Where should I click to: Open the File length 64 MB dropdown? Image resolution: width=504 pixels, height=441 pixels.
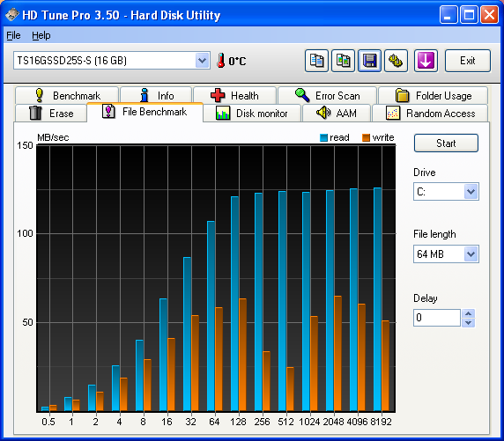tap(471, 254)
